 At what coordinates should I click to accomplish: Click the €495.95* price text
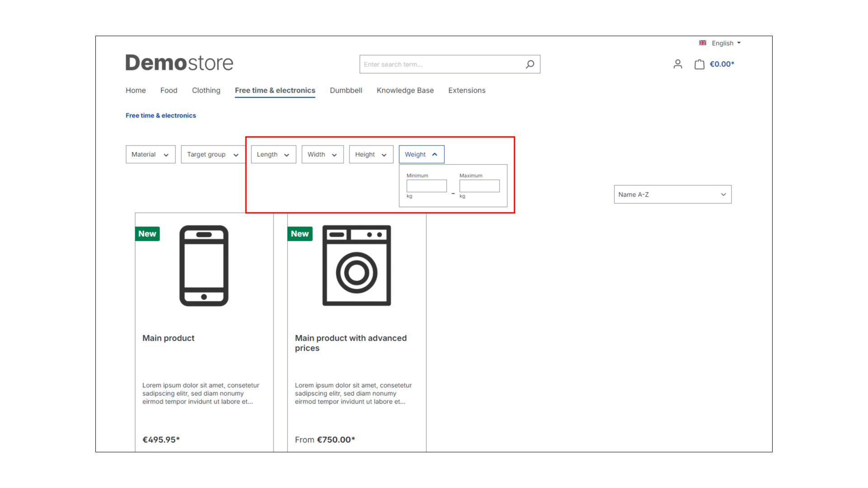click(x=161, y=440)
